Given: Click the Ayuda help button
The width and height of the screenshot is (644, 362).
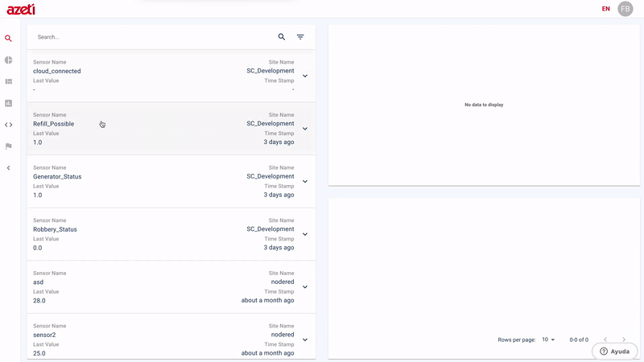Looking at the screenshot, I should (x=615, y=352).
